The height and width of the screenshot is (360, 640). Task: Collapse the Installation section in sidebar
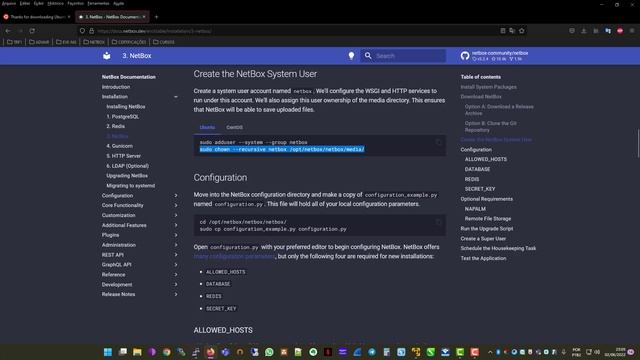point(176,97)
